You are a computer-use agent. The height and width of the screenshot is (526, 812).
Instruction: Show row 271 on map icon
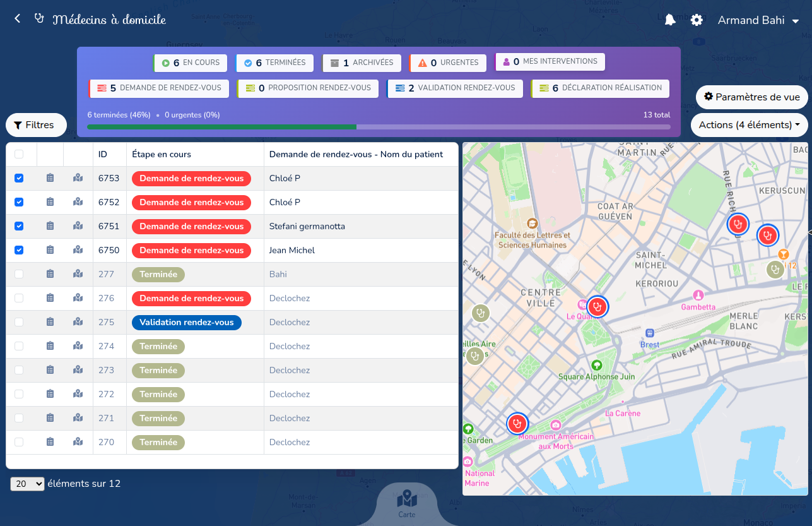[78, 418]
